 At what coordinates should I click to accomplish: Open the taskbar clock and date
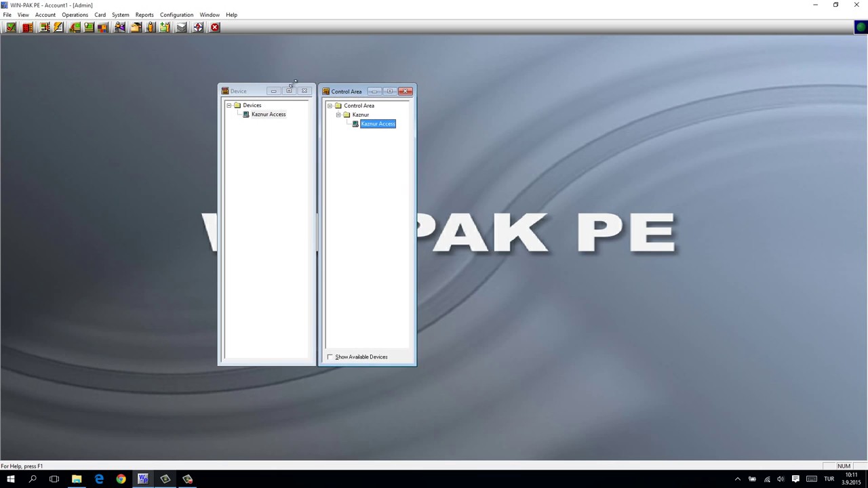tap(851, 479)
